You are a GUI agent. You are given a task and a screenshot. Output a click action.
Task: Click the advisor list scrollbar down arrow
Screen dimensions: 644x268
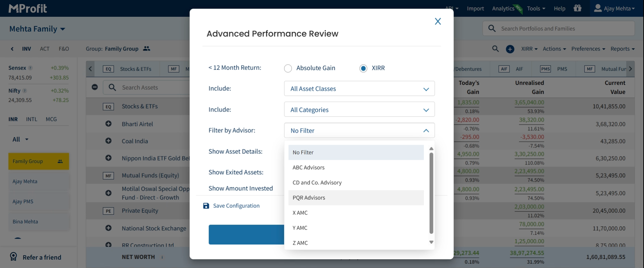(431, 242)
